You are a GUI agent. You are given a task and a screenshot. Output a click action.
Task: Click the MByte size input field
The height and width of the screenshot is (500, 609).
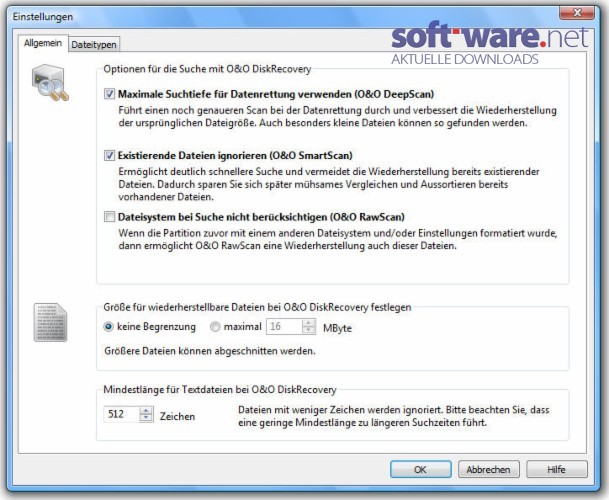284,326
